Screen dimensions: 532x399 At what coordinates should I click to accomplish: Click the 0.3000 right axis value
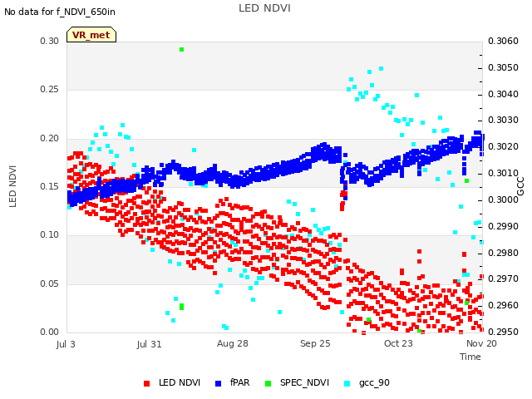click(x=503, y=199)
